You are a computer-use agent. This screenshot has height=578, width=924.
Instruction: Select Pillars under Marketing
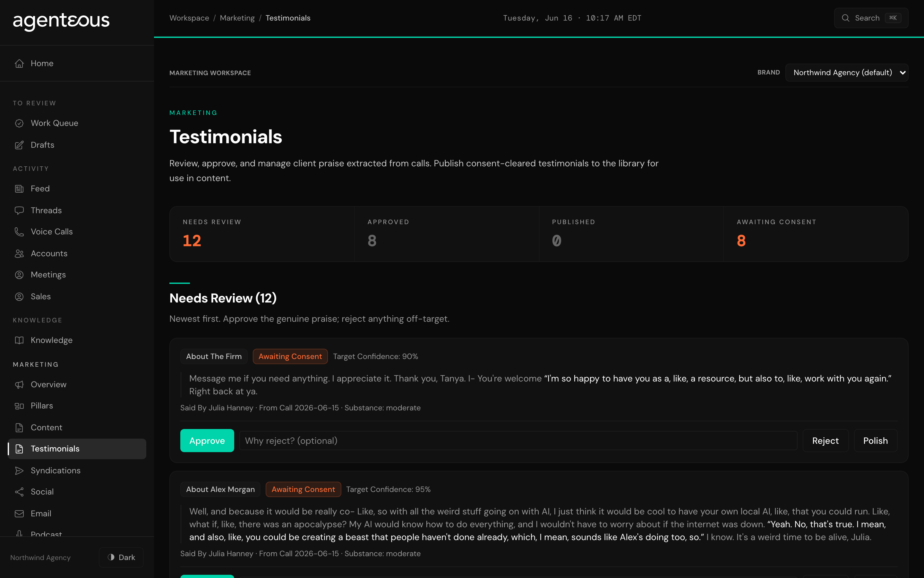tap(77, 406)
